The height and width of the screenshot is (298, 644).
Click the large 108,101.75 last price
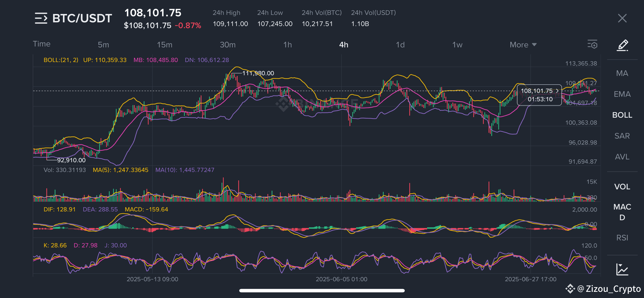(x=153, y=13)
